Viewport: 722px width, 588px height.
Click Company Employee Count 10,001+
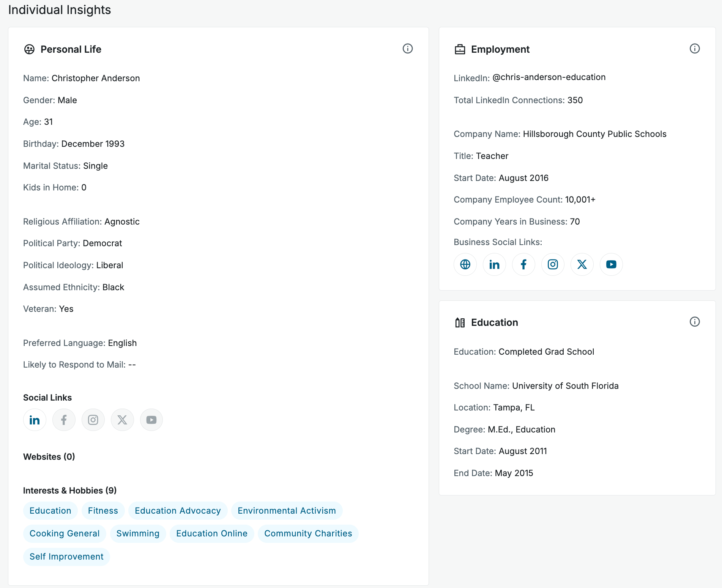tap(580, 200)
